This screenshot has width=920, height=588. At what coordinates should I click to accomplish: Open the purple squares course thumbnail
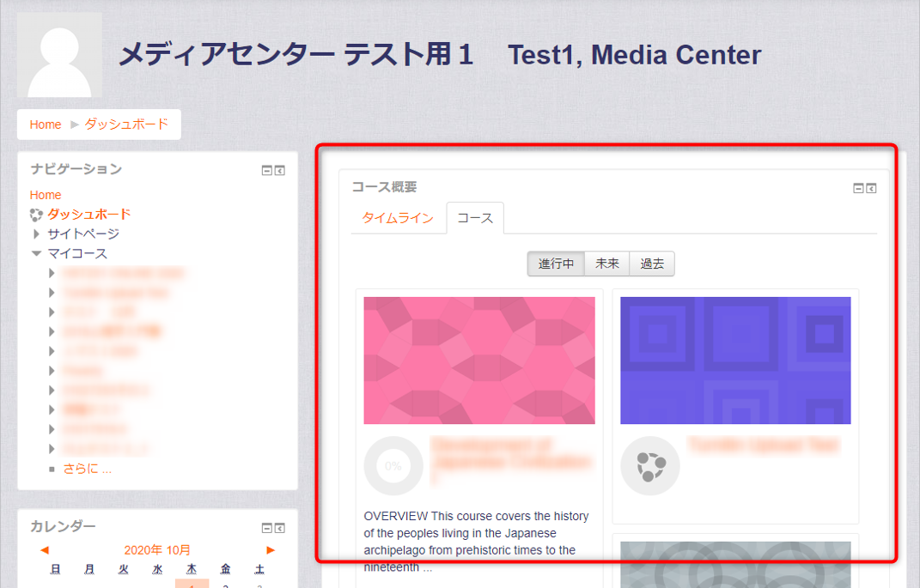[x=736, y=361]
